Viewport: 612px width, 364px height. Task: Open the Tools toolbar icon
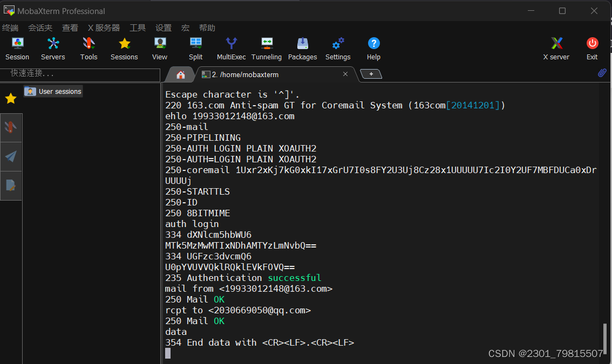coord(89,49)
